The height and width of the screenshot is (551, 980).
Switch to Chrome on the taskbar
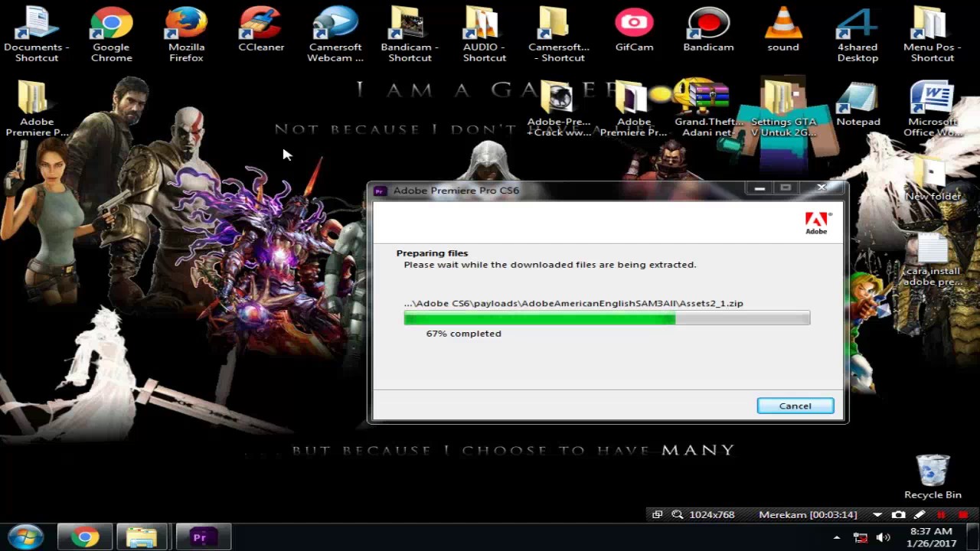tap(85, 537)
